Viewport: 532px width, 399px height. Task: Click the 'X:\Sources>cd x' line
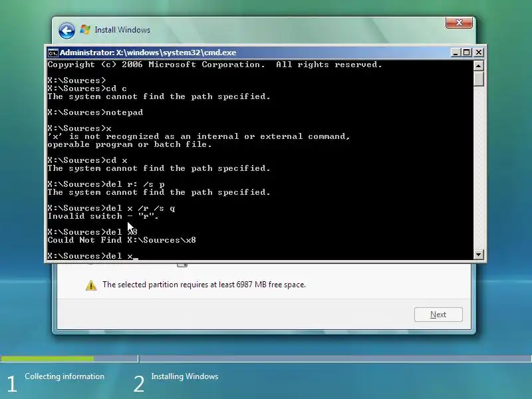coord(88,160)
